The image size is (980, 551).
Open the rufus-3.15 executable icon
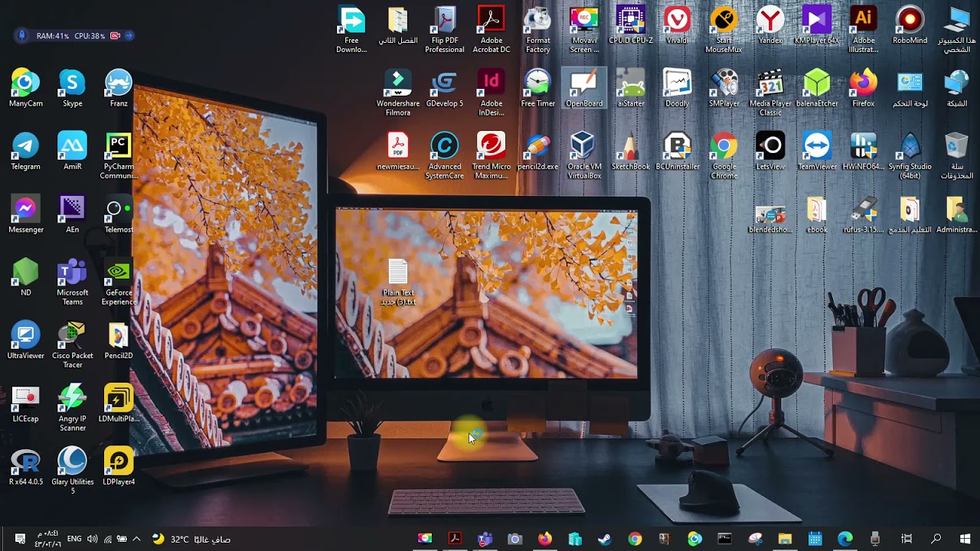864,215
